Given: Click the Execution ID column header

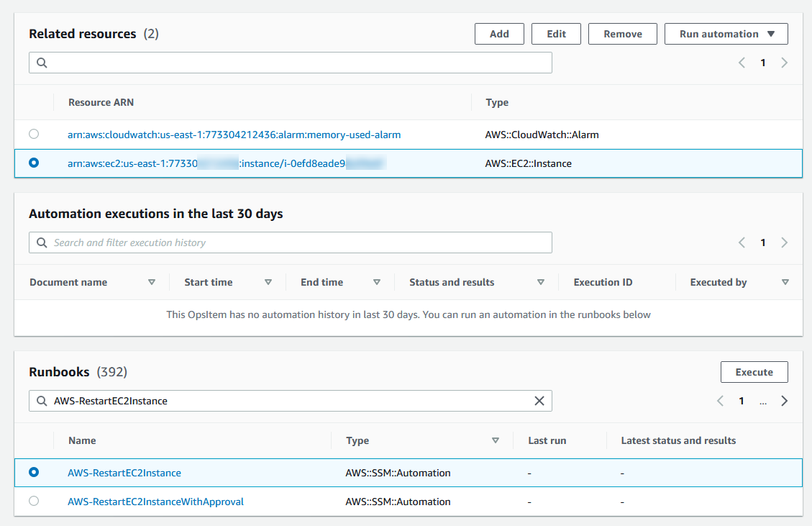Looking at the screenshot, I should (603, 283).
